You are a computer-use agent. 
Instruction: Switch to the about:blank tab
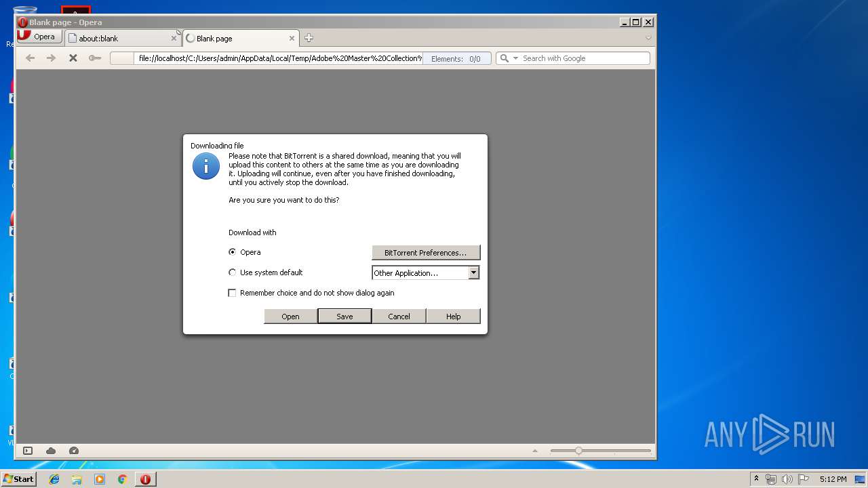click(x=122, y=38)
